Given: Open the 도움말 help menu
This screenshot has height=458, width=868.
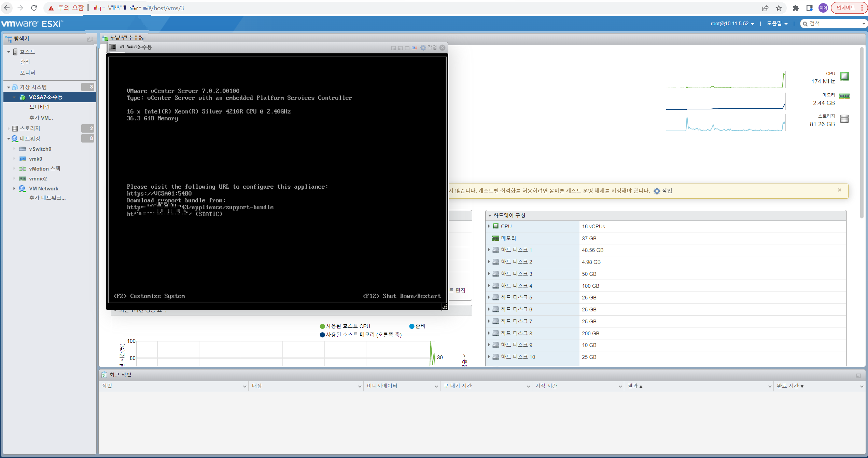Looking at the screenshot, I should tap(777, 24).
